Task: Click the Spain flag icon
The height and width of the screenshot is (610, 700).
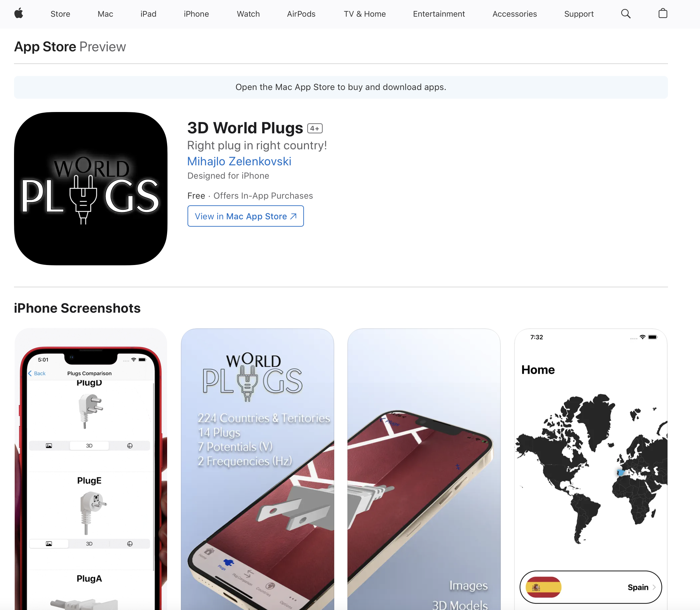Action: point(543,587)
